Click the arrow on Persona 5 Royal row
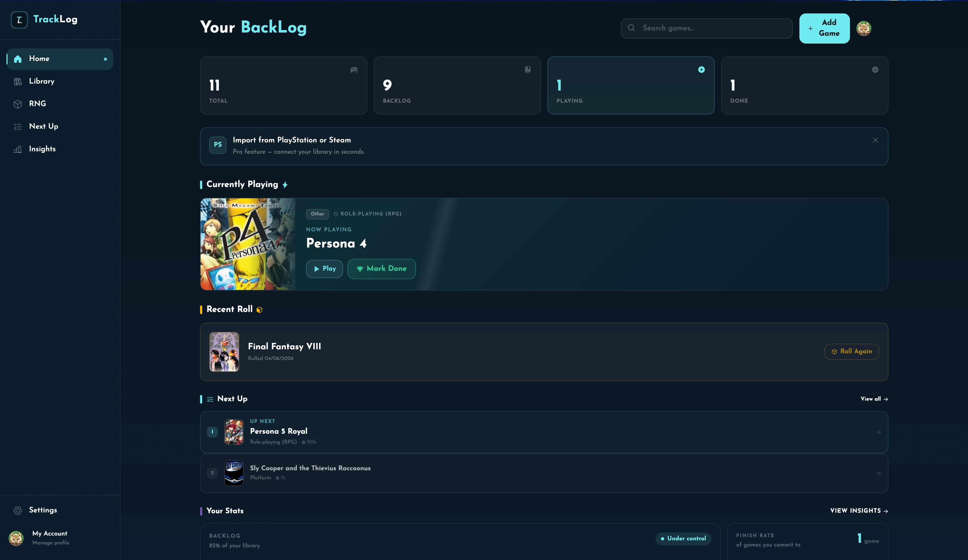The image size is (968, 560). click(x=878, y=432)
